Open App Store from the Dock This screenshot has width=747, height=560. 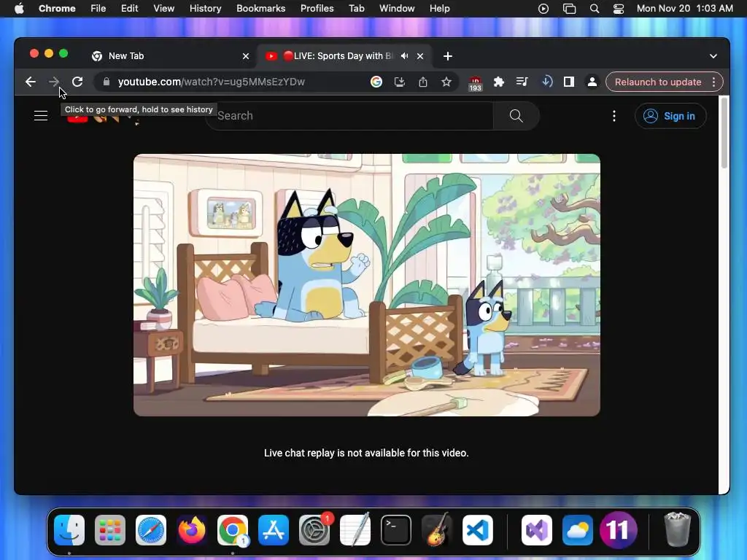coord(274,530)
